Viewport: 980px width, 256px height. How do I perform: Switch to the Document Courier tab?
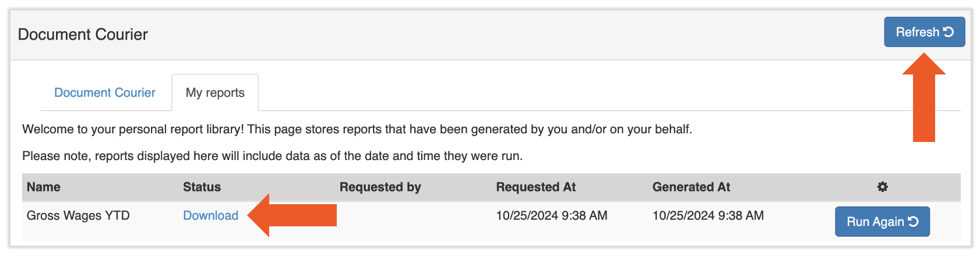105,93
